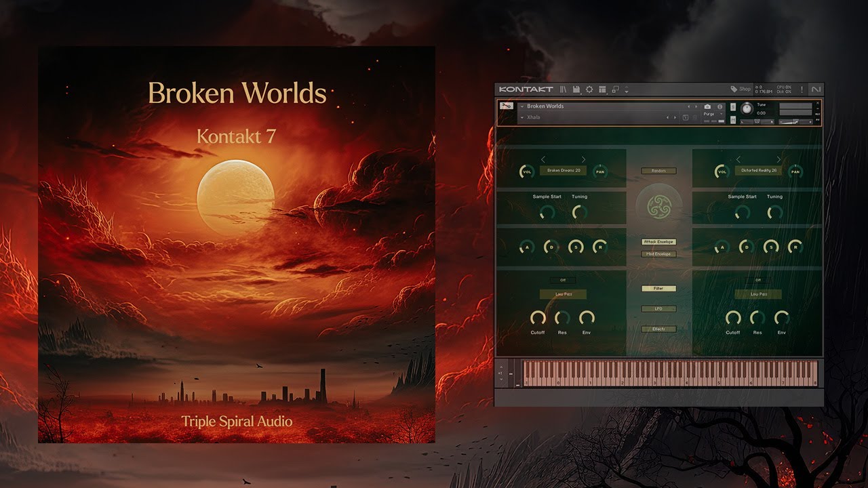Viewport: 868px width, 488px height.
Task: Select previous sound above Broken Dreams 20
Action: 543,159
